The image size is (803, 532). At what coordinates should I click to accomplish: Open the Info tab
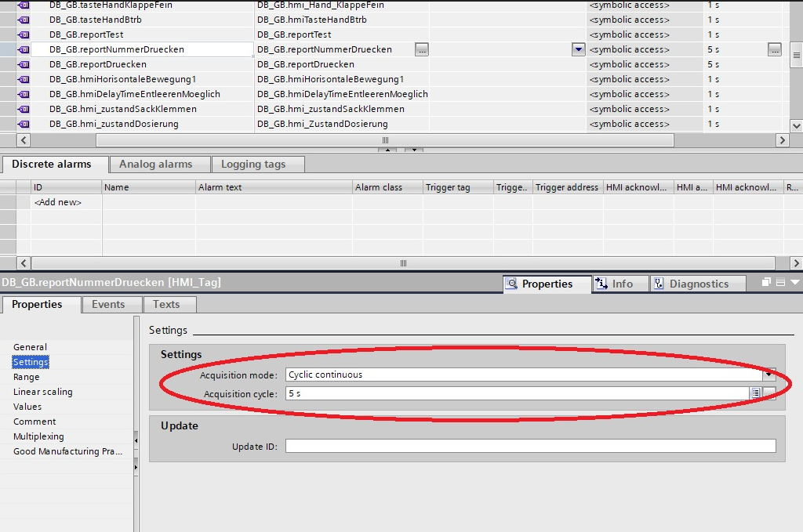point(621,284)
